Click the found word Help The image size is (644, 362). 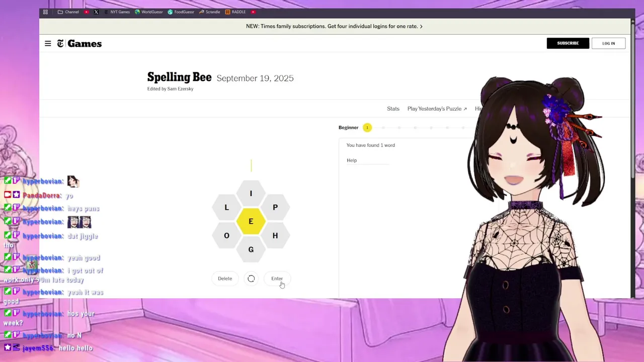click(x=352, y=160)
